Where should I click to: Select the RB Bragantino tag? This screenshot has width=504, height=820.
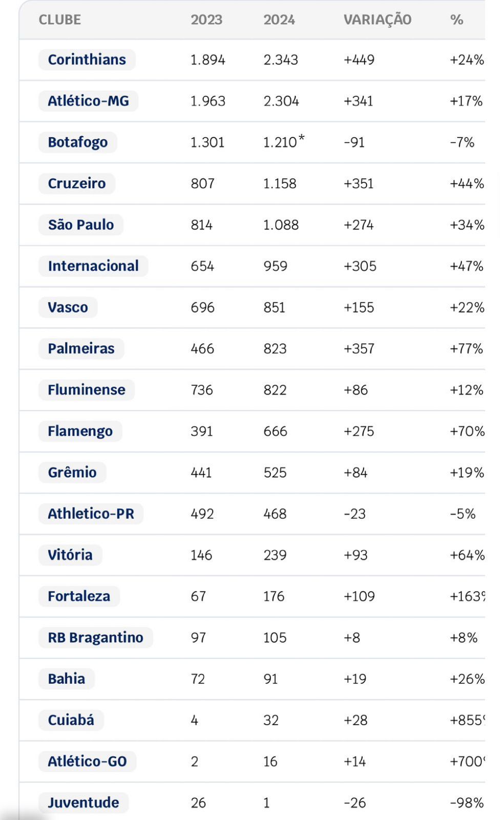pyautogui.click(x=96, y=638)
